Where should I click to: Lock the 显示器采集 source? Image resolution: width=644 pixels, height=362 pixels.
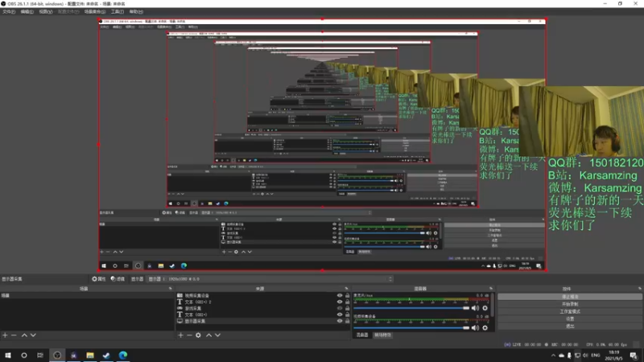[348, 321]
